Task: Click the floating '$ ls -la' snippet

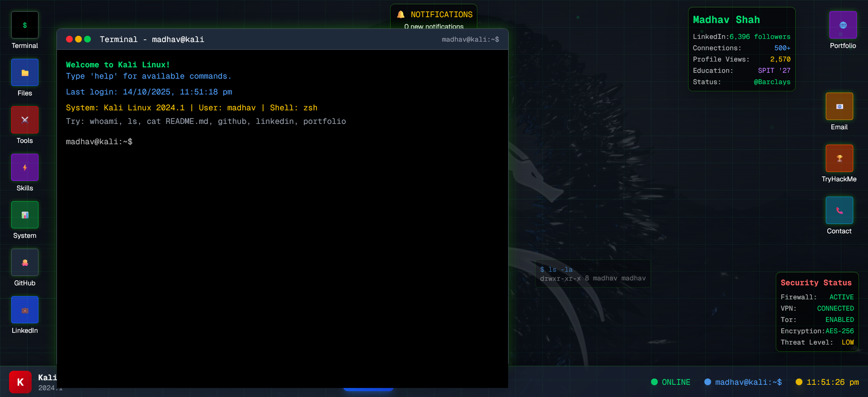Action: coord(593,274)
